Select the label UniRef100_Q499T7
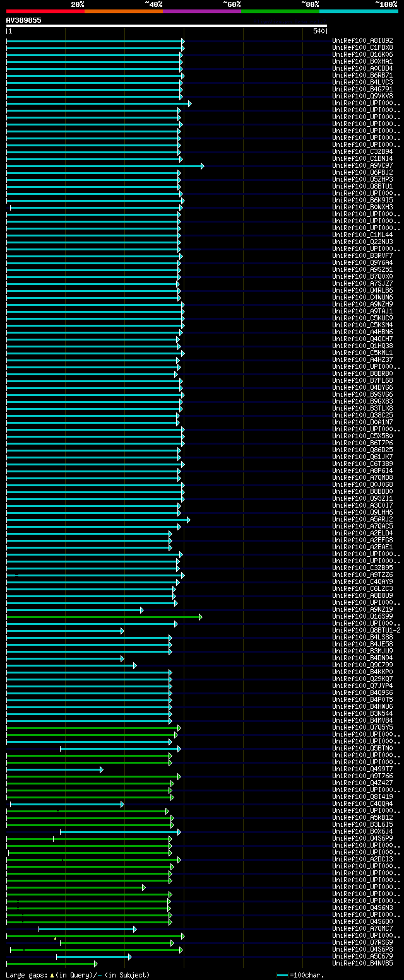Viewport: 404px width, 980px height. [362, 769]
